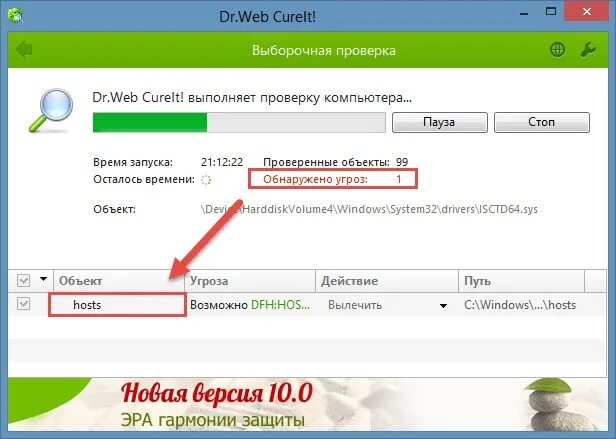
Task: Open the Вылечить action dropdown for hosts
Action: click(x=443, y=306)
